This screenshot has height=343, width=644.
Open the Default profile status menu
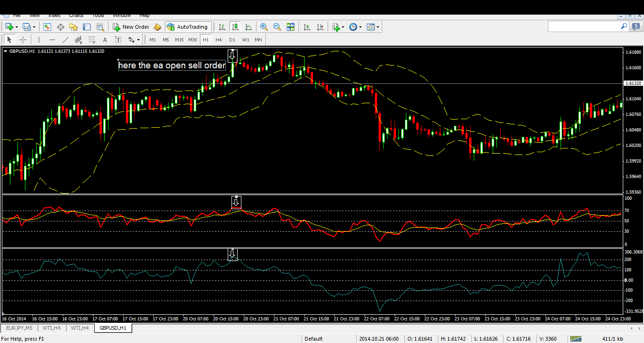(314, 339)
